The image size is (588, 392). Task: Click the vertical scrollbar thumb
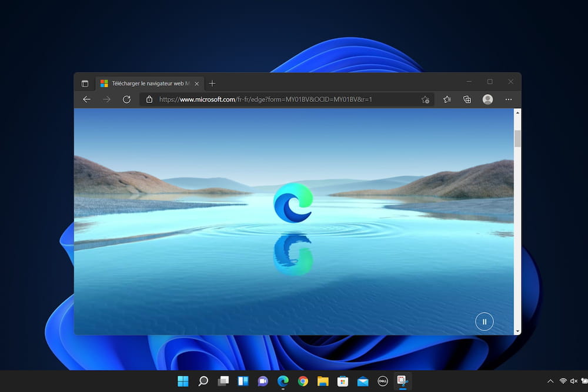[517, 139]
